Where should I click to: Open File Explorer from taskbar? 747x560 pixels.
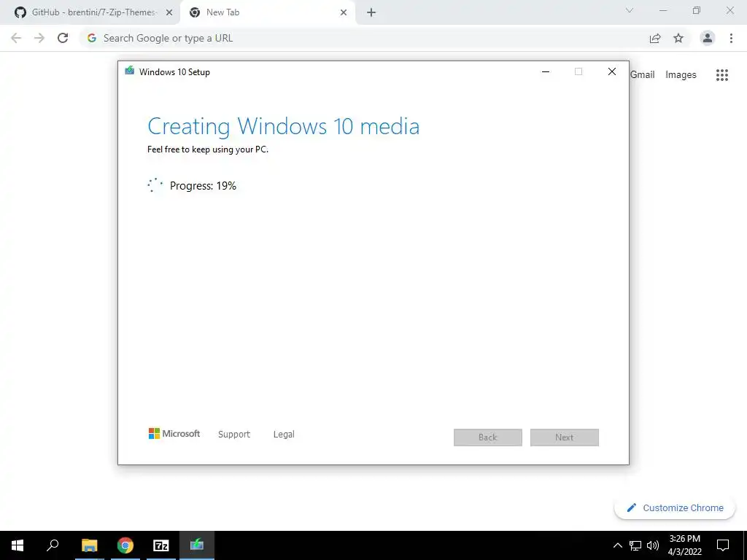coord(89,545)
